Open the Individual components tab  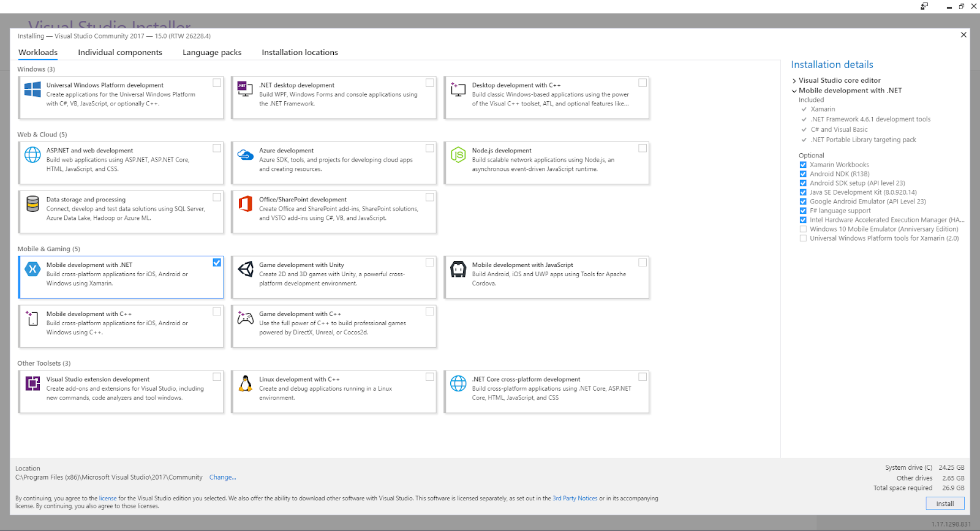(120, 53)
